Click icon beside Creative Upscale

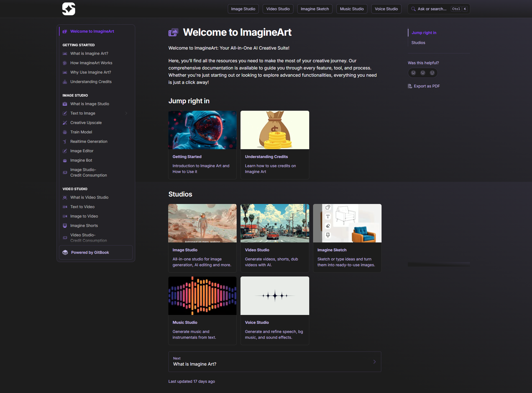[x=65, y=123]
